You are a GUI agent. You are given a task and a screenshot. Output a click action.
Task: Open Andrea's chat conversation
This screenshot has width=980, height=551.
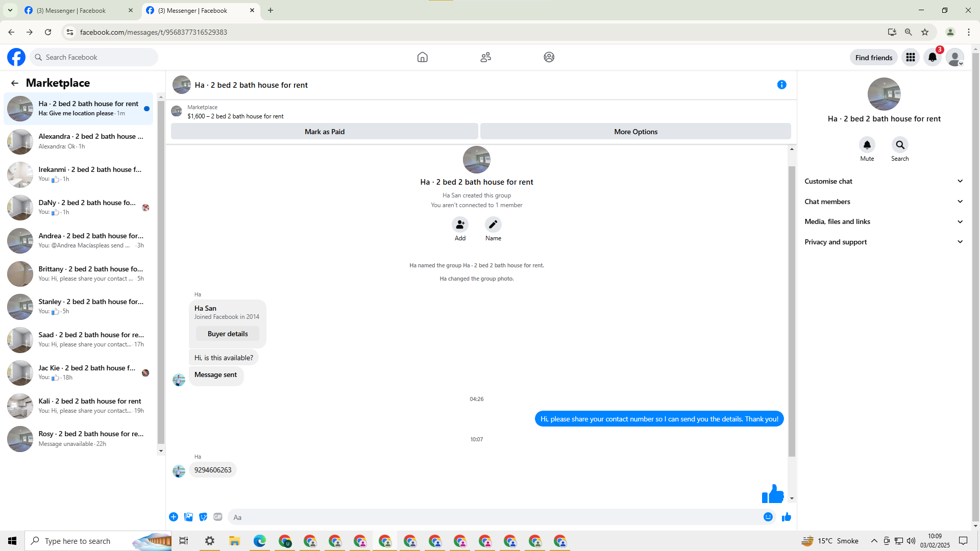79,240
